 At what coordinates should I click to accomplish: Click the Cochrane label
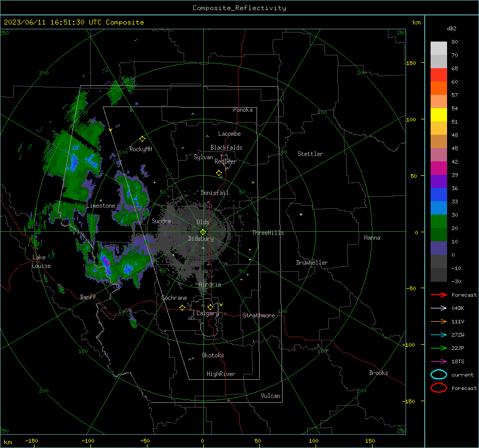[174, 298]
